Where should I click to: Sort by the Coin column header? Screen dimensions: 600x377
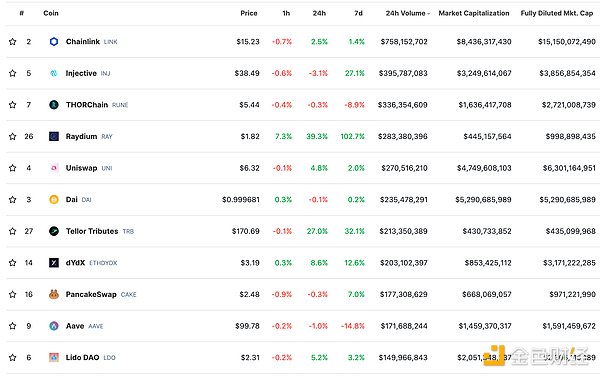(x=51, y=13)
